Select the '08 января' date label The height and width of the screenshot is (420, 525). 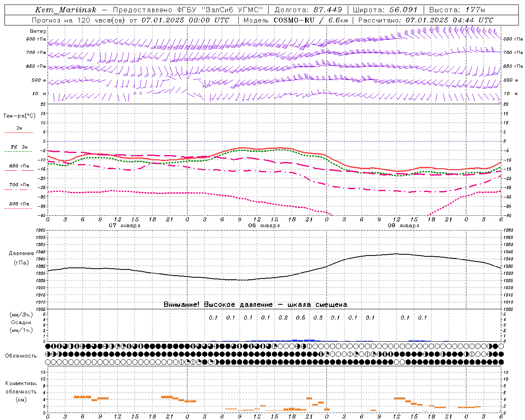264,225
